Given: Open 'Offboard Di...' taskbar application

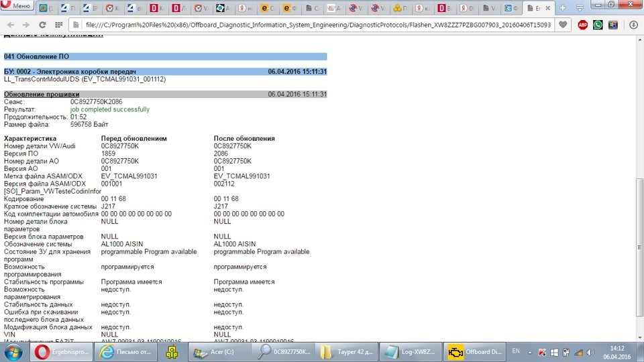Looking at the screenshot, I should (x=475, y=352).
